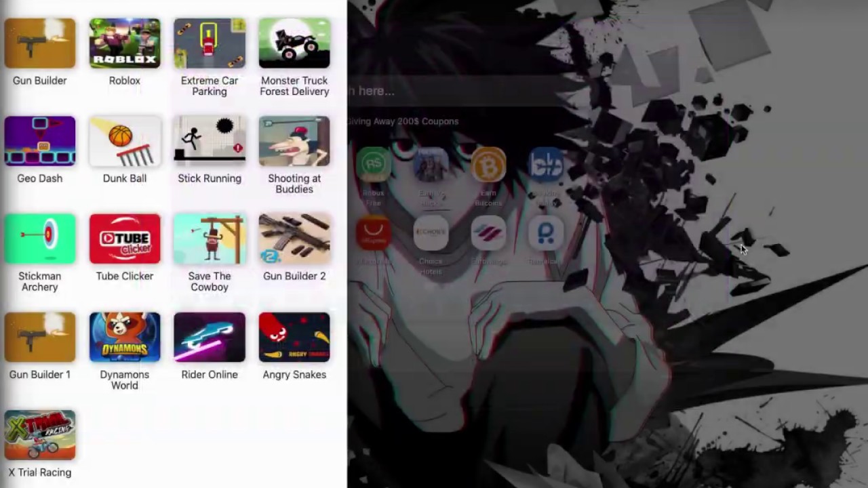Open the Geo Dash game
Image resolution: width=868 pixels, height=488 pixels.
pos(40,141)
